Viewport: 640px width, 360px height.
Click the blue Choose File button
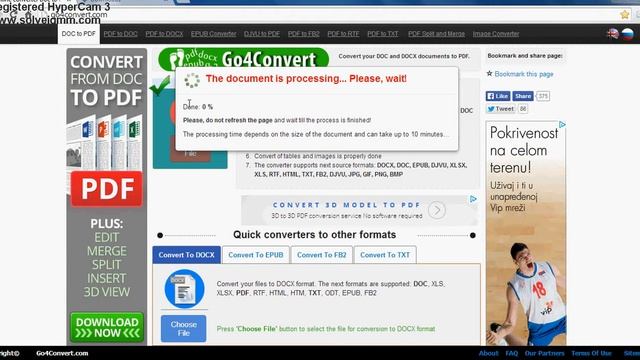coord(184,329)
